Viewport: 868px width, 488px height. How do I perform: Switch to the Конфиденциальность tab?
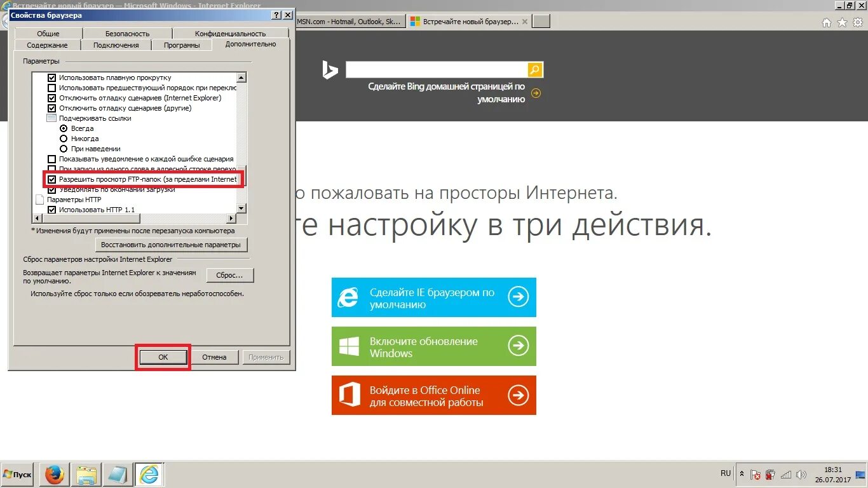point(230,34)
